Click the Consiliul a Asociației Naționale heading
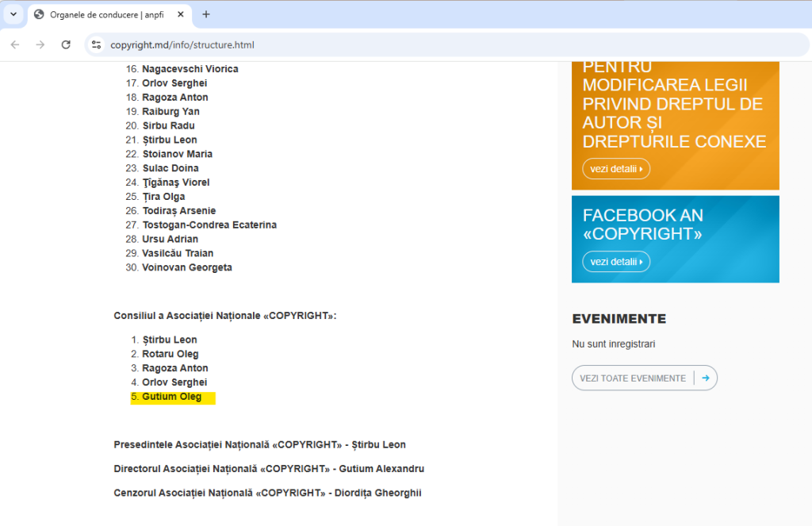The width and height of the screenshot is (812, 526). coord(225,316)
